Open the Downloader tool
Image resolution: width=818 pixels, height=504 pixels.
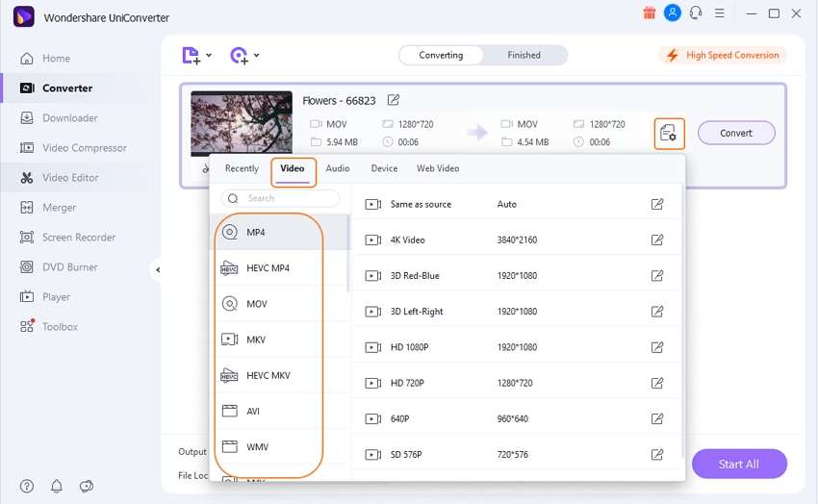tap(59, 117)
